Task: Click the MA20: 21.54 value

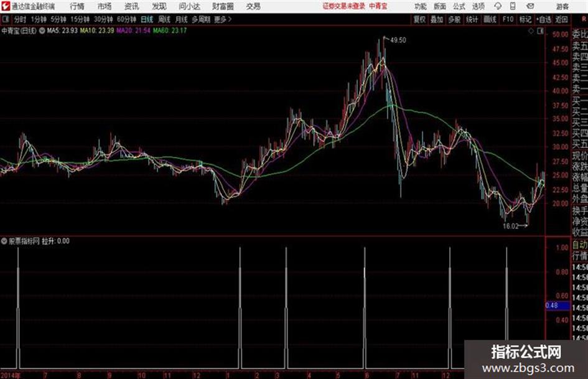Action: pyautogui.click(x=134, y=30)
